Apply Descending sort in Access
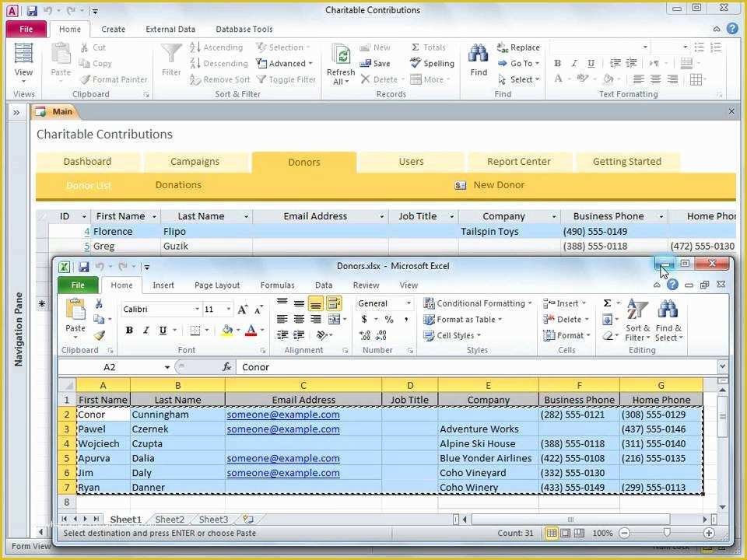This screenshot has width=747, height=560. point(220,63)
